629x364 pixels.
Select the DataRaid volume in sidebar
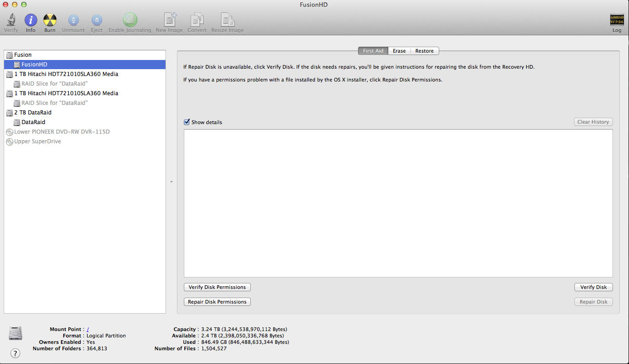click(x=85, y=122)
